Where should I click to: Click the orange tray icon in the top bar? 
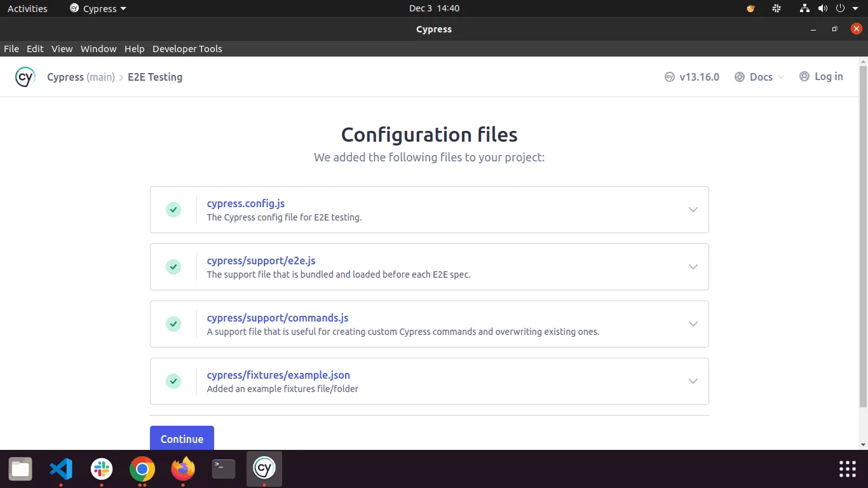(750, 8)
